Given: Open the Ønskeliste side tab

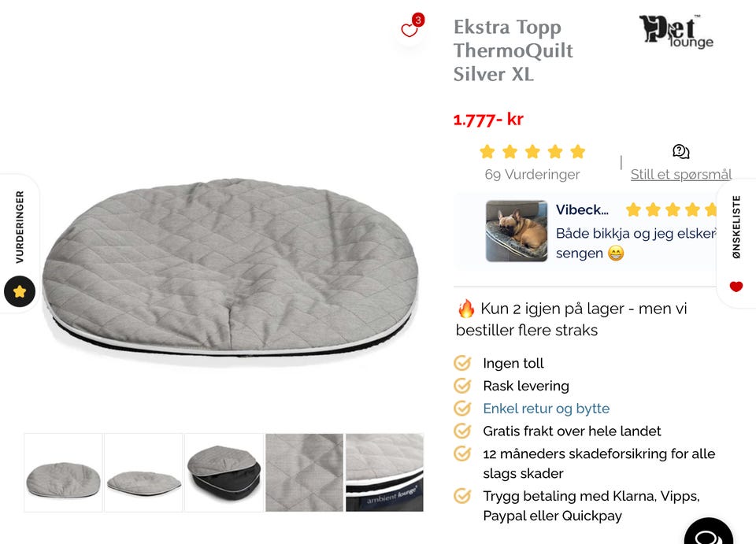Looking at the screenshot, I should pyautogui.click(x=736, y=227).
